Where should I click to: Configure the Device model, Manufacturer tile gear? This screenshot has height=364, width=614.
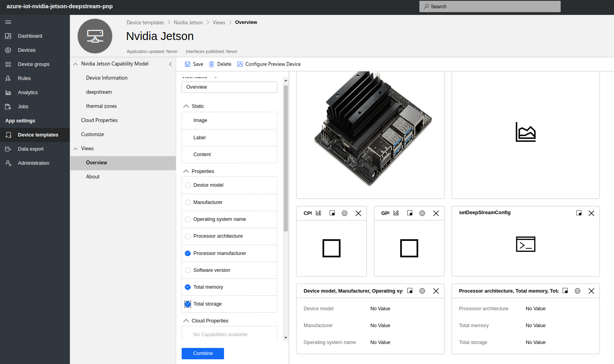coord(422,291)
